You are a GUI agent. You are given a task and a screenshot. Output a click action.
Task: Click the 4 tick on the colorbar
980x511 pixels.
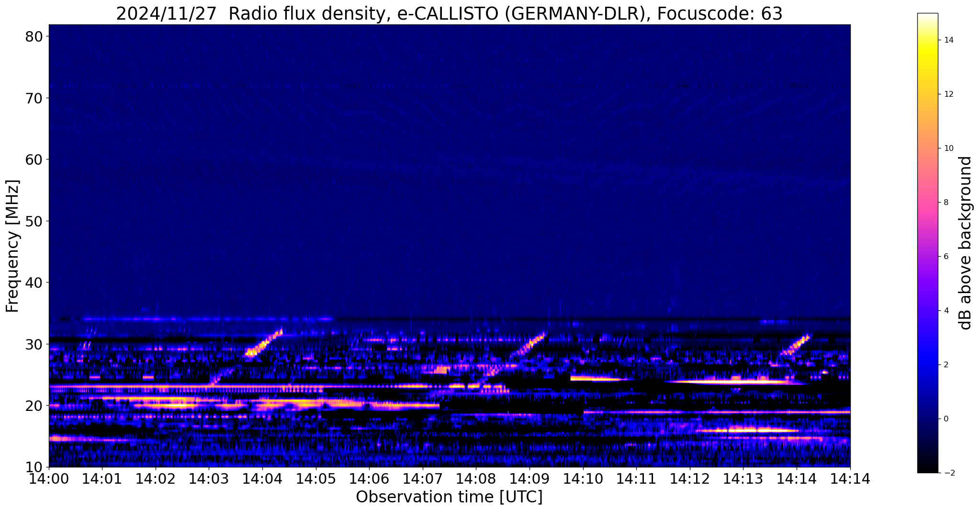pyautogui.click(x=946, y=311)
